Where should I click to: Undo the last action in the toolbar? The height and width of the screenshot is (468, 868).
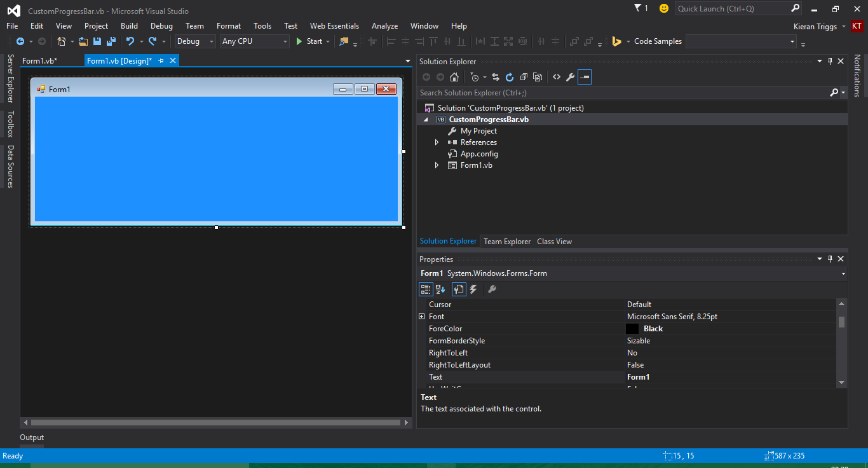pos(130,41)
